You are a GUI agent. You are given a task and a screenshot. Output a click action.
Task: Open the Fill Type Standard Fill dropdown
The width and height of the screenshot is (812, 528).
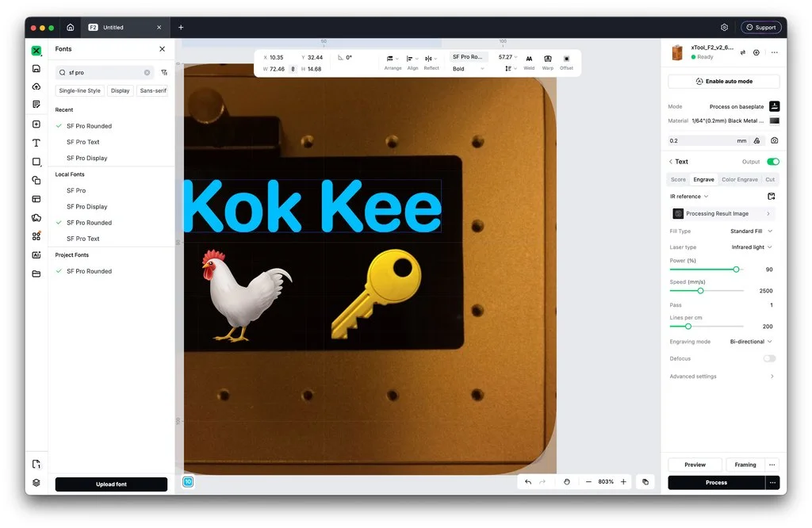(751, 231)
